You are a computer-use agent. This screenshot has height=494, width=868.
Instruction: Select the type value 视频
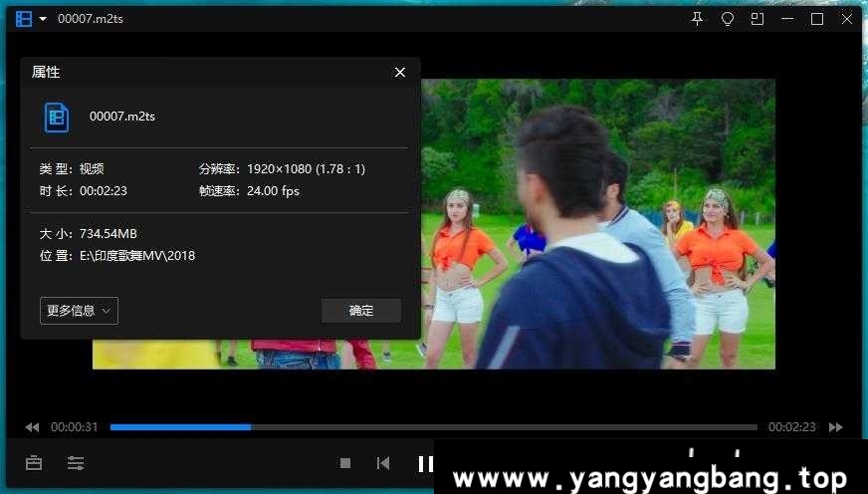pyautogui.click(x=92, y=169)
